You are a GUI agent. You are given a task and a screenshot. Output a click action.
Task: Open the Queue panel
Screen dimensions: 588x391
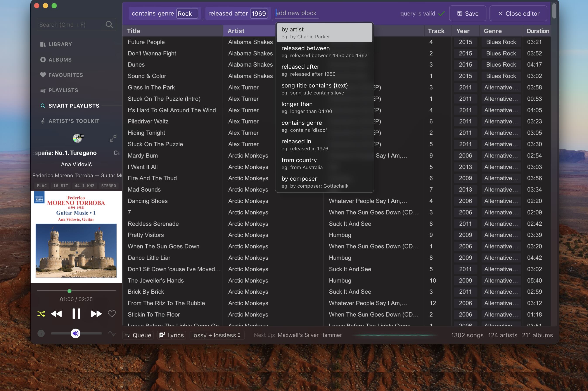(x=138, y=335)
